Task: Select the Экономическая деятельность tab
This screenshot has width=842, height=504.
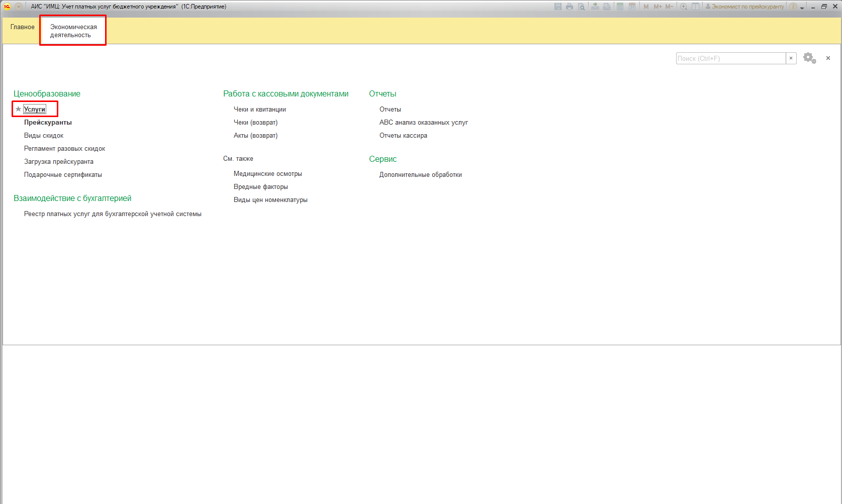Action: point(73,31)
